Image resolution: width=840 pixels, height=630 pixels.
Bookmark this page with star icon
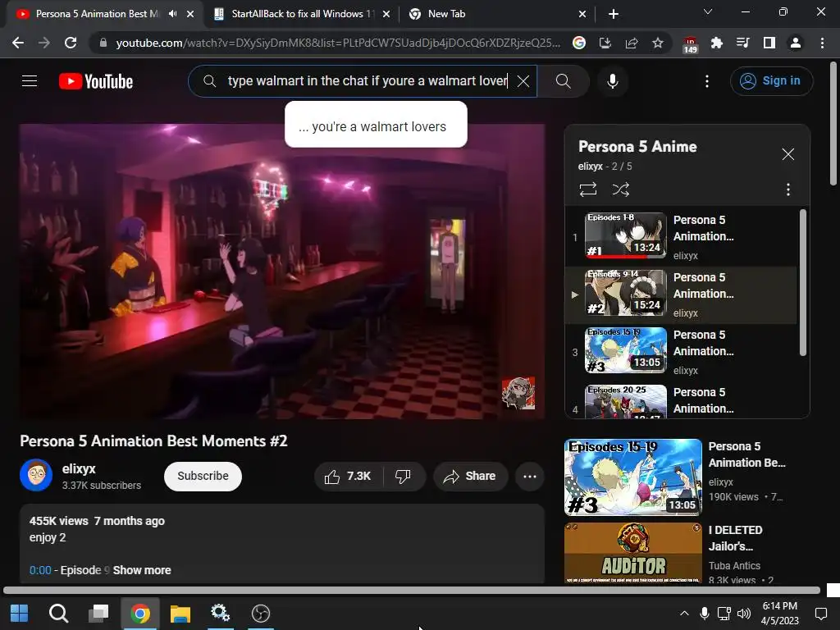tap(657, 43)
